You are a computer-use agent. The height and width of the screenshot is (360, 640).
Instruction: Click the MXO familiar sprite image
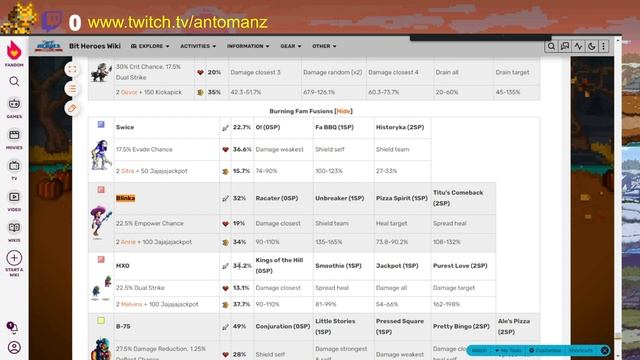coord(101,288)
